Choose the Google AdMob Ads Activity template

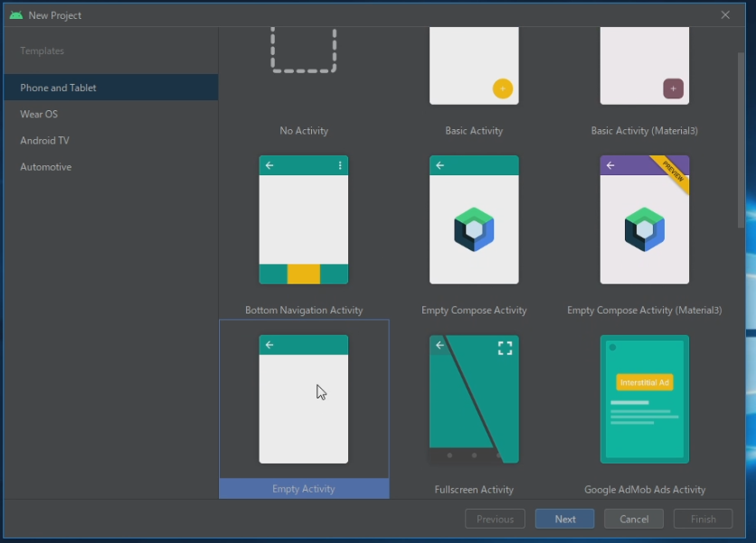point(644,399)
